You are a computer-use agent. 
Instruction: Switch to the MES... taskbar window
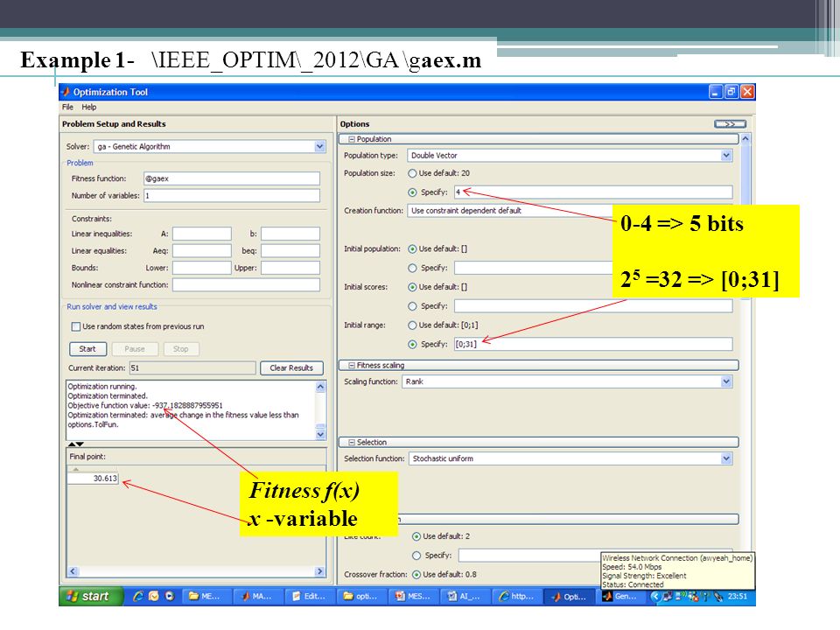click(414, 596)
